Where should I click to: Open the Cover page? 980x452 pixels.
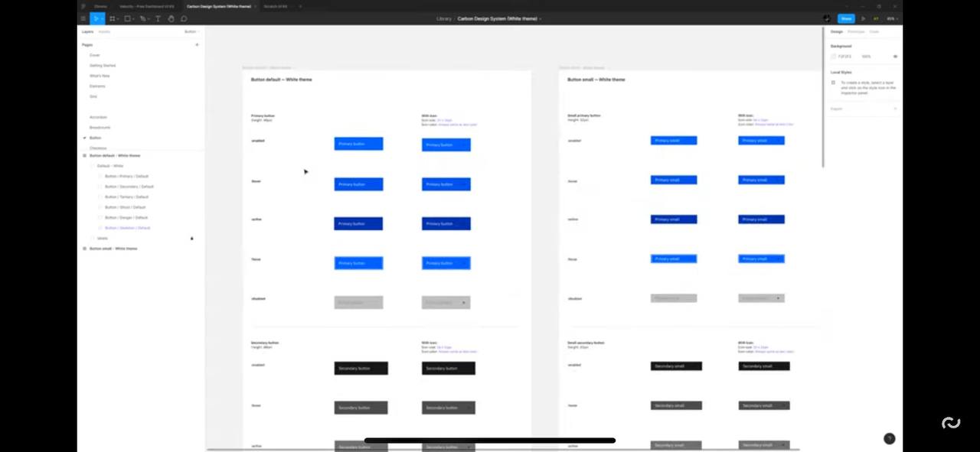[95, 55]
